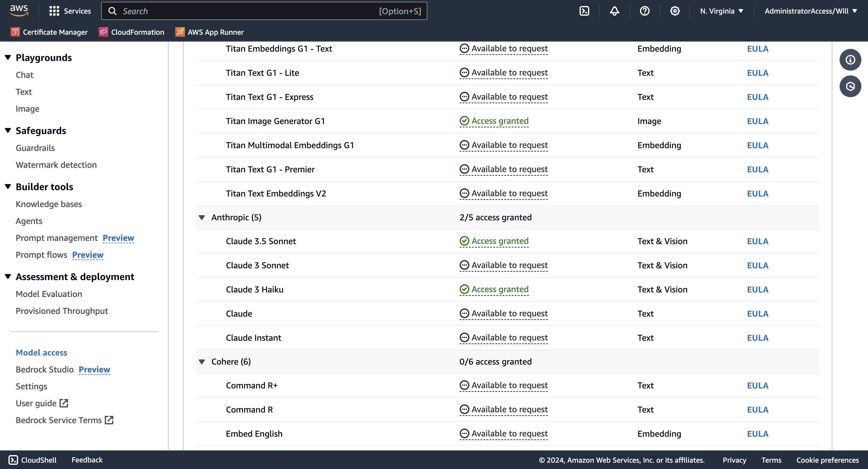Click 2/5 access granted summary text
The width and height of the screenshot is (868, 469).
pos(495,218)
